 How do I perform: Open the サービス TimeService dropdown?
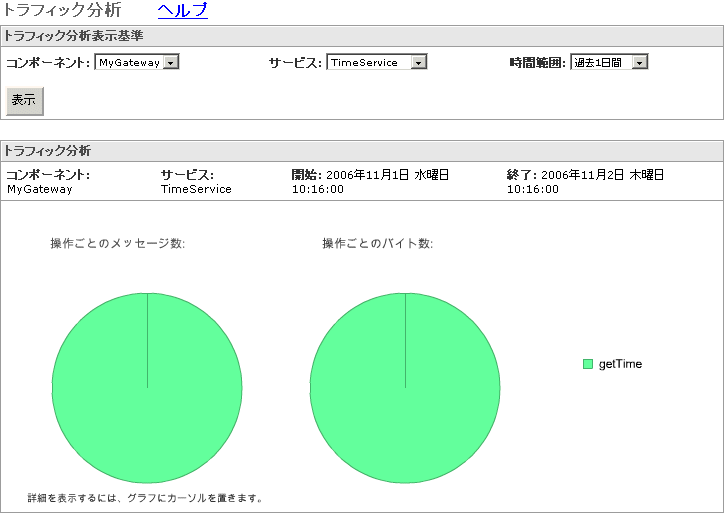click(x=377, y=62)
